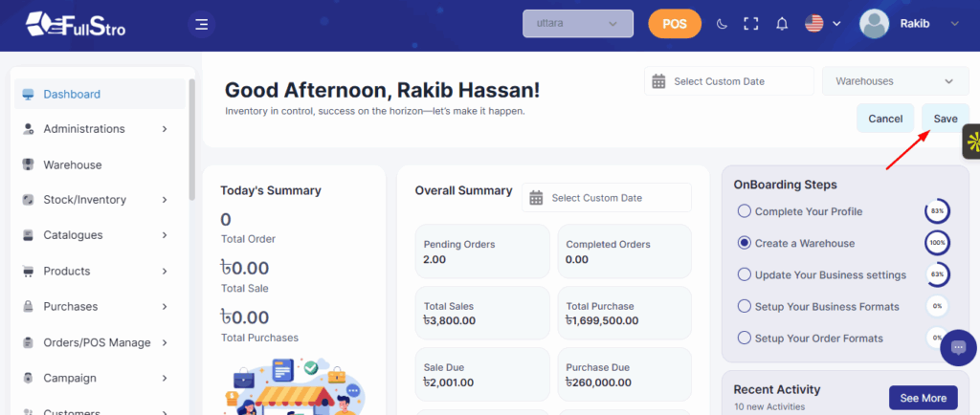Open the notifications bell

point(782,24)
